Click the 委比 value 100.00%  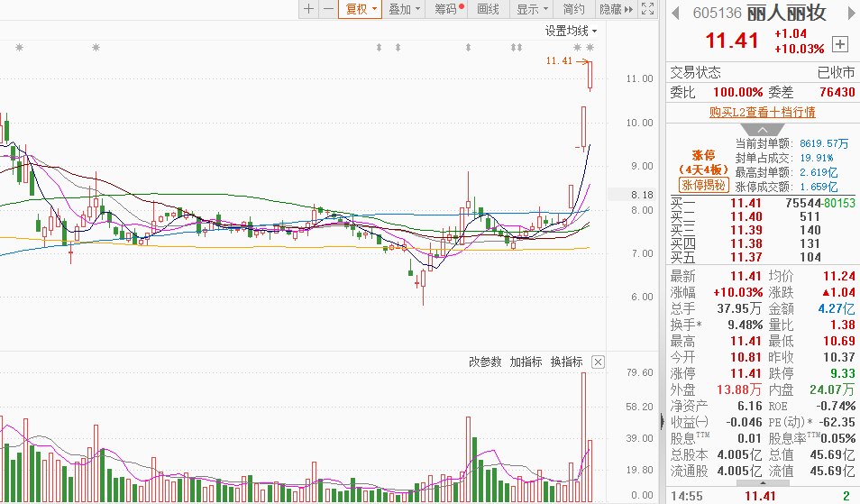[x=737, y=92]
